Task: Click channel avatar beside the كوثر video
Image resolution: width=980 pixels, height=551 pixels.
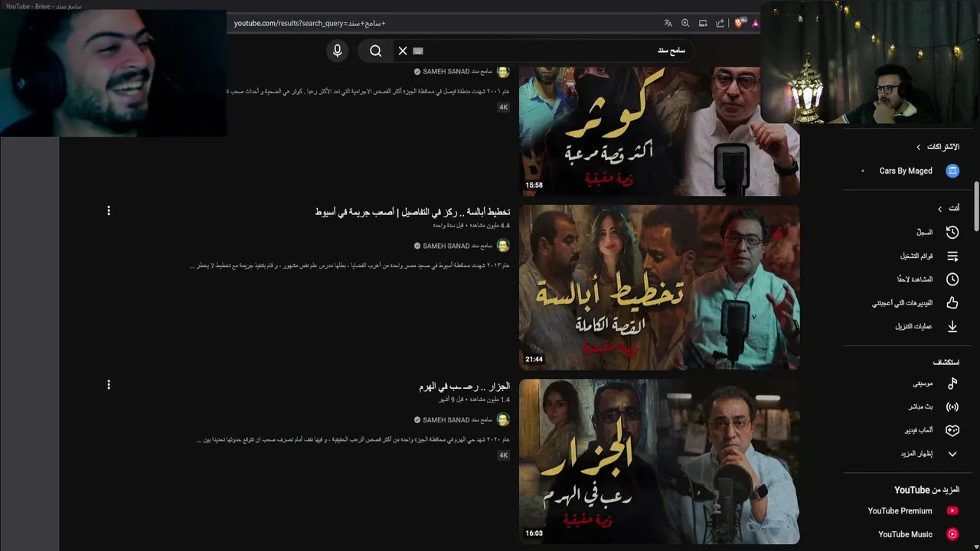Action: click(503, 71)
